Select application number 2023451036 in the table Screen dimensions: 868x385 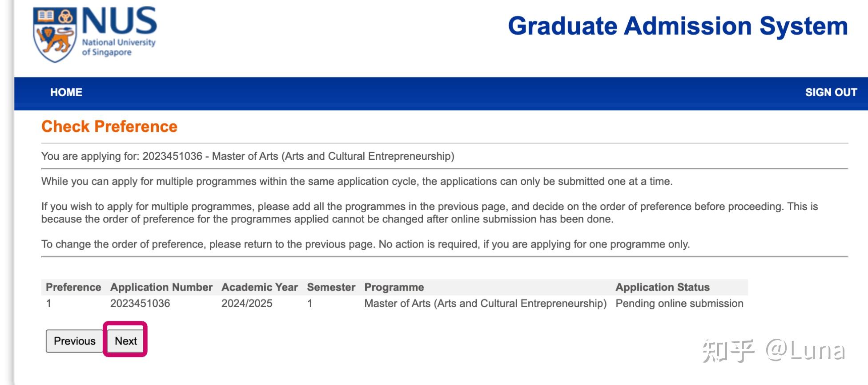[140, 304]
